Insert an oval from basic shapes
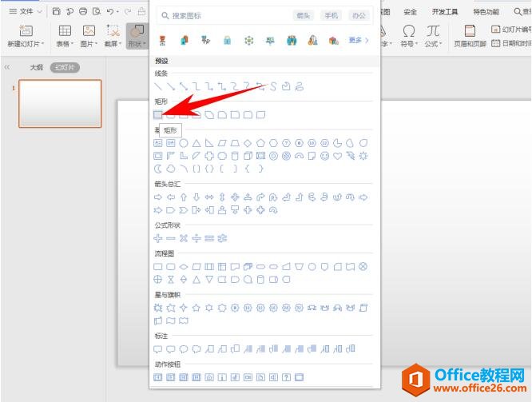 (x=184, y=143)
